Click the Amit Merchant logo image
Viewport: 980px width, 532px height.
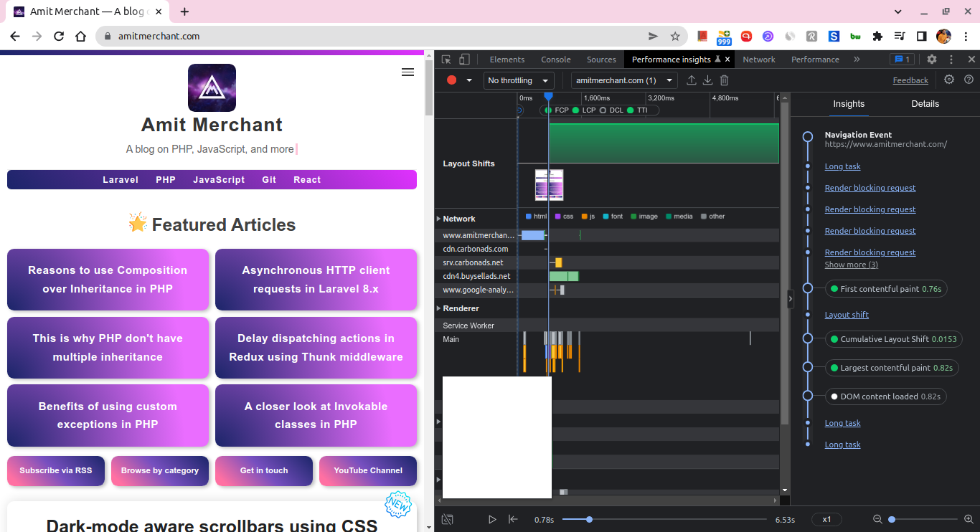pos(212,87)
